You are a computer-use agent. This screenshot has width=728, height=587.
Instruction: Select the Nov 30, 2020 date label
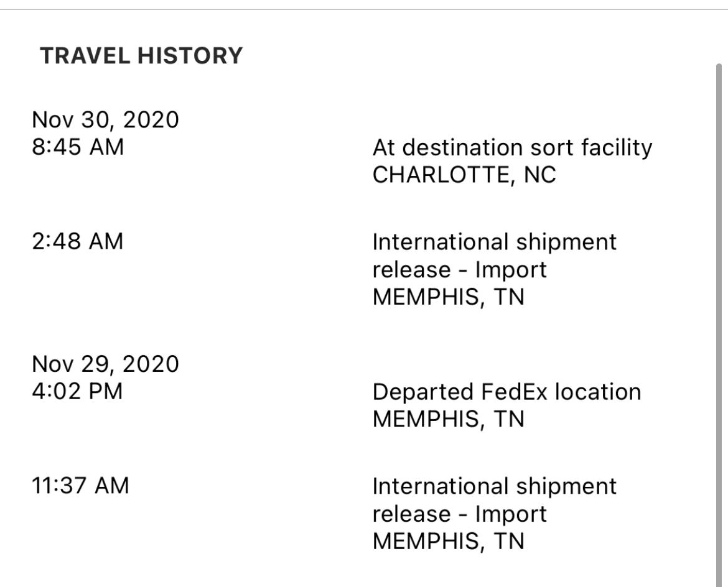pos(105,120)
